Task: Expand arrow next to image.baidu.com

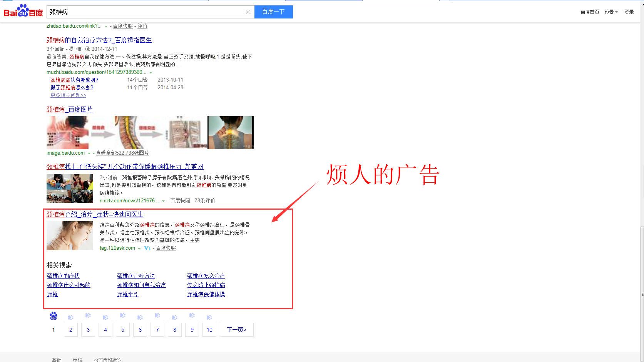Action: pyautogui.click(x=89, y=153)
